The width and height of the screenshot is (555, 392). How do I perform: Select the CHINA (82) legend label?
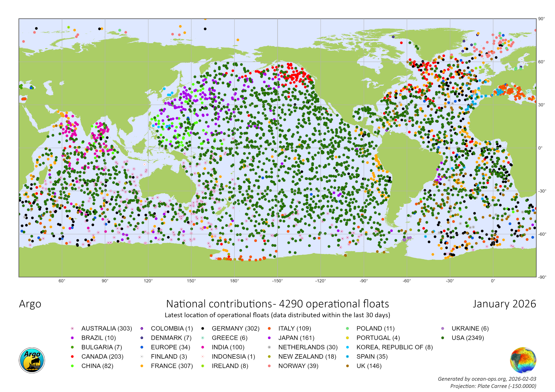pyautogui.click(x=97, y=366)
